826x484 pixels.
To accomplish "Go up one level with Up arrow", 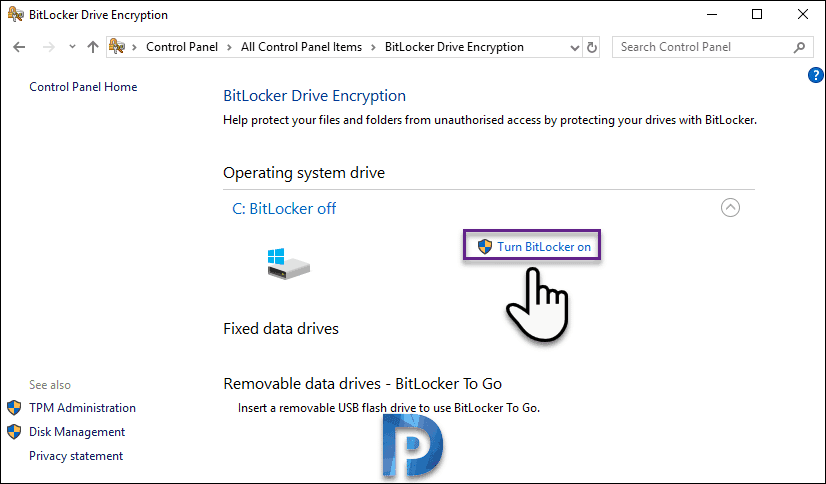I will (x=93, y=47).
